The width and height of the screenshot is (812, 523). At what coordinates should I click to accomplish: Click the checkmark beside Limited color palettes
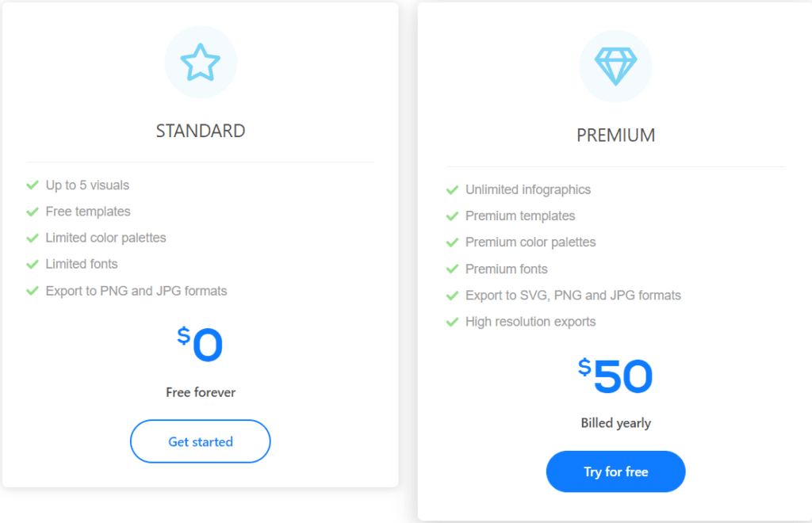33,238
